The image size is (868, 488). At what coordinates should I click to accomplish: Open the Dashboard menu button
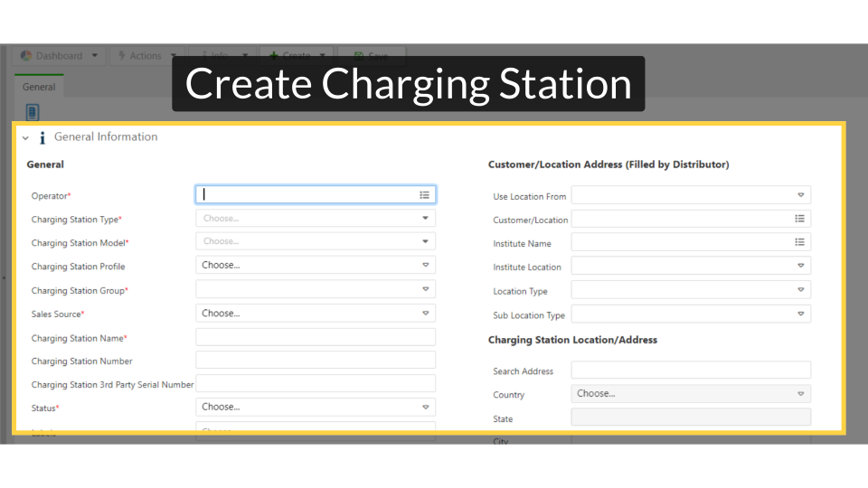(59, 56)
